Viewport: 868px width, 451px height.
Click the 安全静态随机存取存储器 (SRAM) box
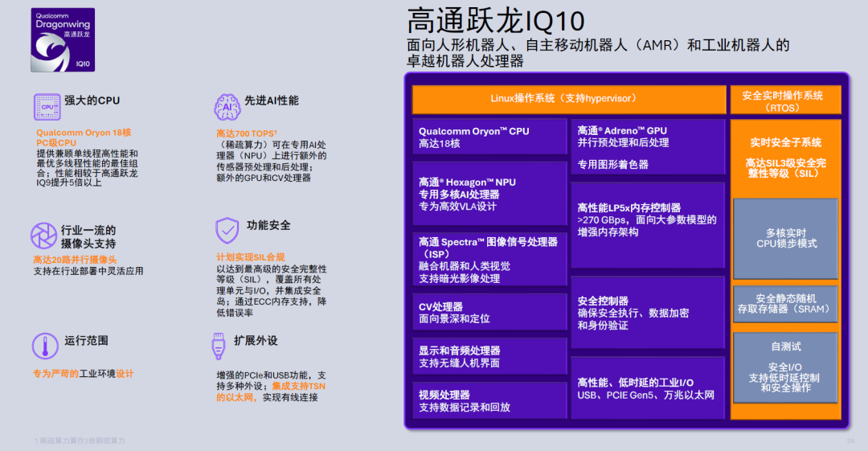coord(785,304)
